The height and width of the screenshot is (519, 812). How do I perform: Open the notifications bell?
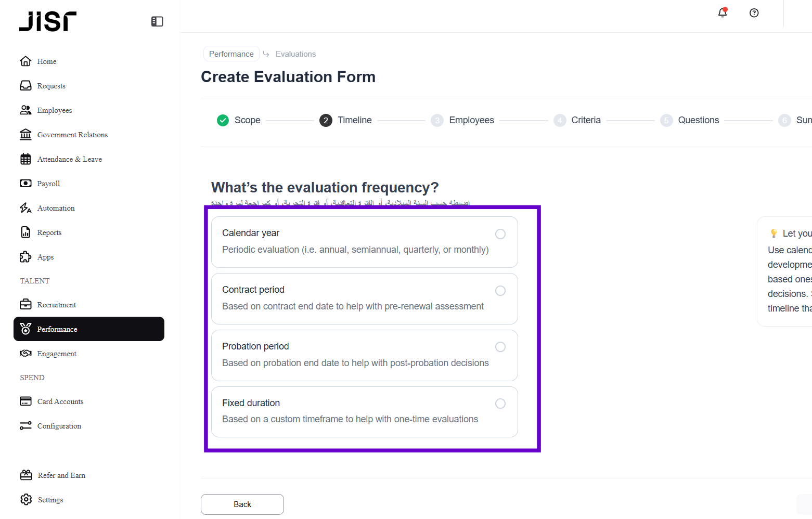click(723, 13)
